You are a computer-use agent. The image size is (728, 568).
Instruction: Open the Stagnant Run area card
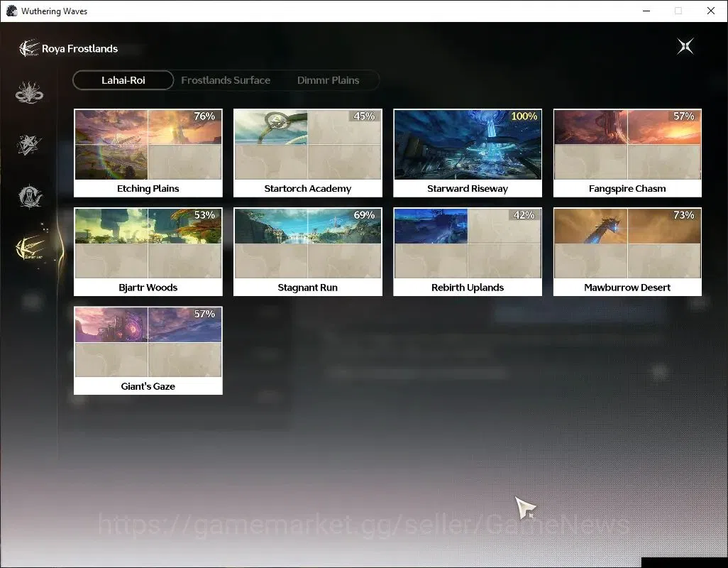pyautogui.click(x=308, y=252)
